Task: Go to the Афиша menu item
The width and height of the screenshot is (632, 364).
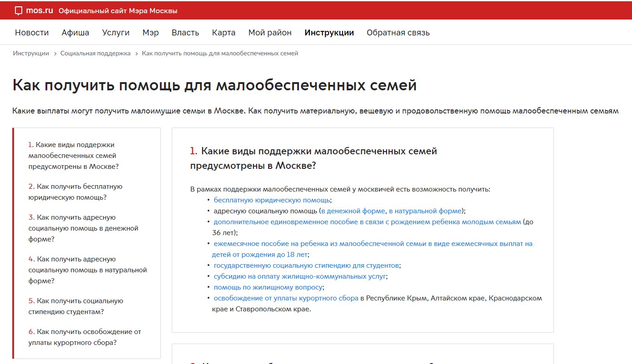Action: (75, 33)
